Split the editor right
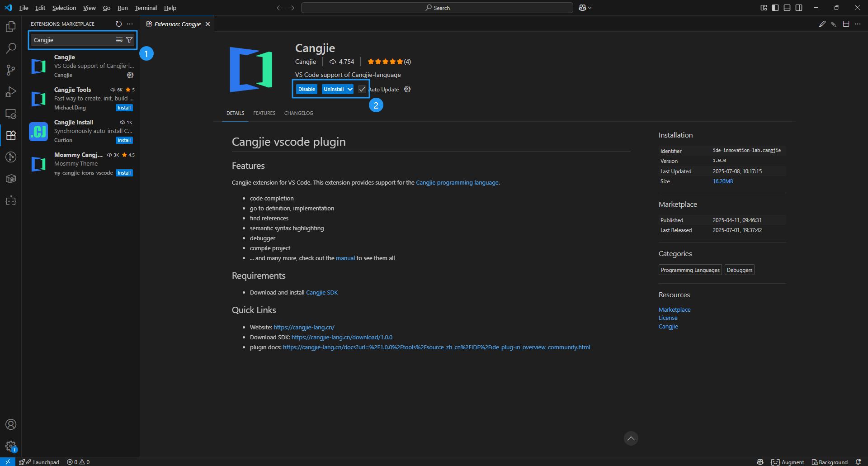 point(846,24)
